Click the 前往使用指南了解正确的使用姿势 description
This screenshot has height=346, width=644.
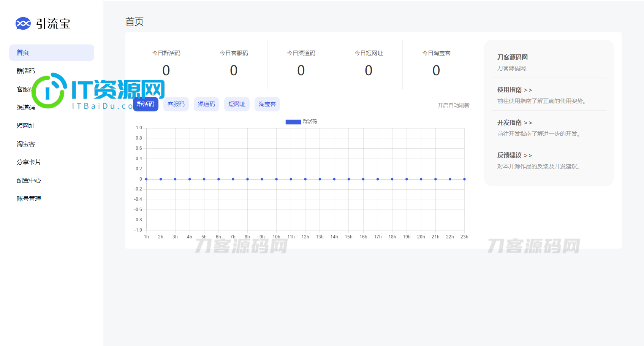click(x=542, y=101)
